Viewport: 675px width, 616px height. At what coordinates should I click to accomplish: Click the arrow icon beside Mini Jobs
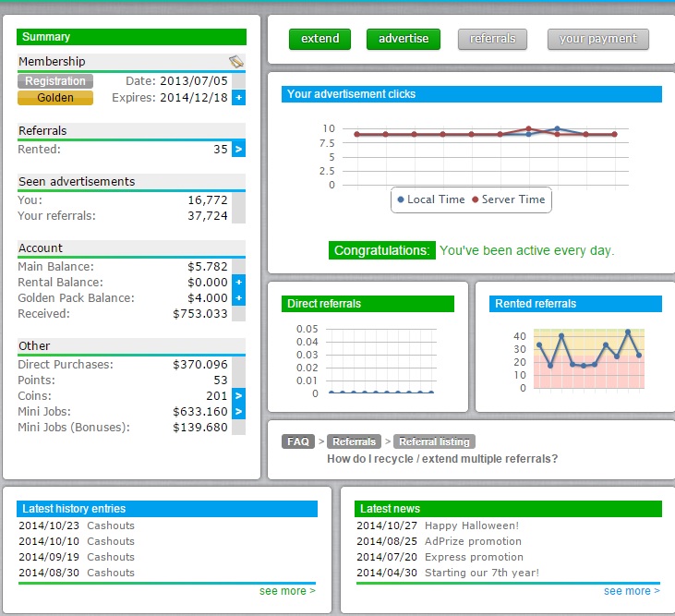239,411
